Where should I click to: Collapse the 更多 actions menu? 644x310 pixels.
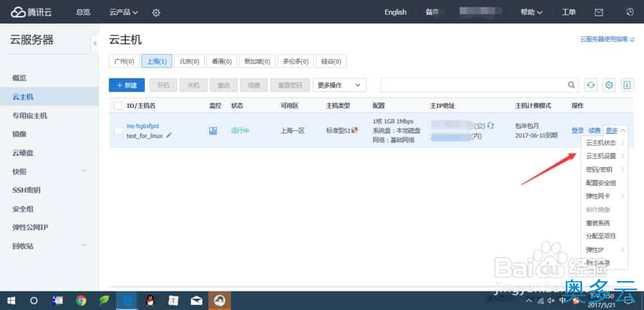616,131
